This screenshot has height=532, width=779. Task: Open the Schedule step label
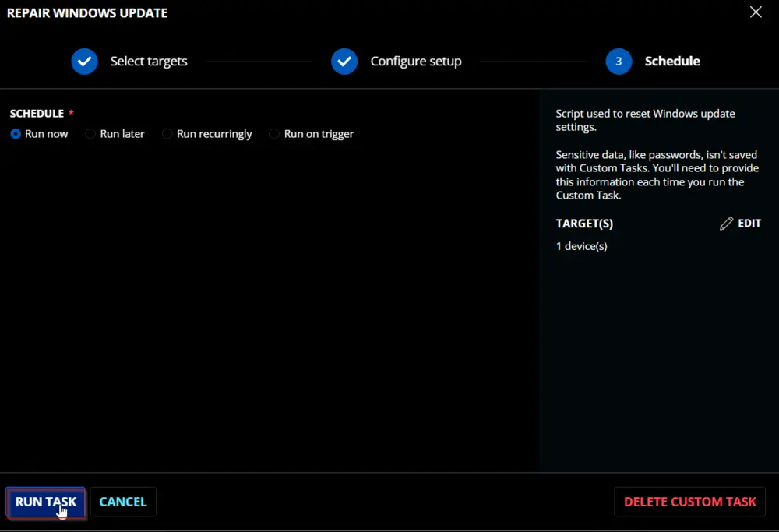coord(672,61)
